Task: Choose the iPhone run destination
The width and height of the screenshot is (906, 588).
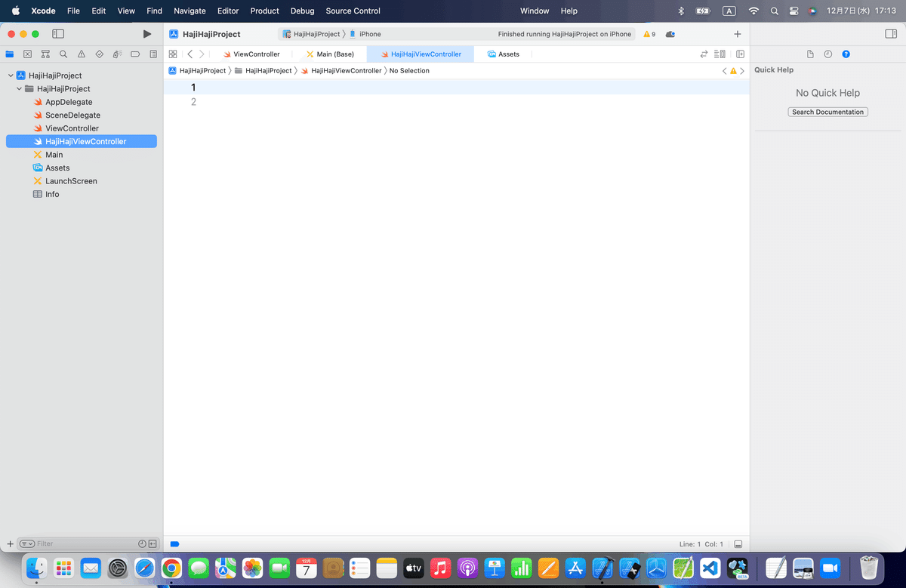Action: click(365, 34)
